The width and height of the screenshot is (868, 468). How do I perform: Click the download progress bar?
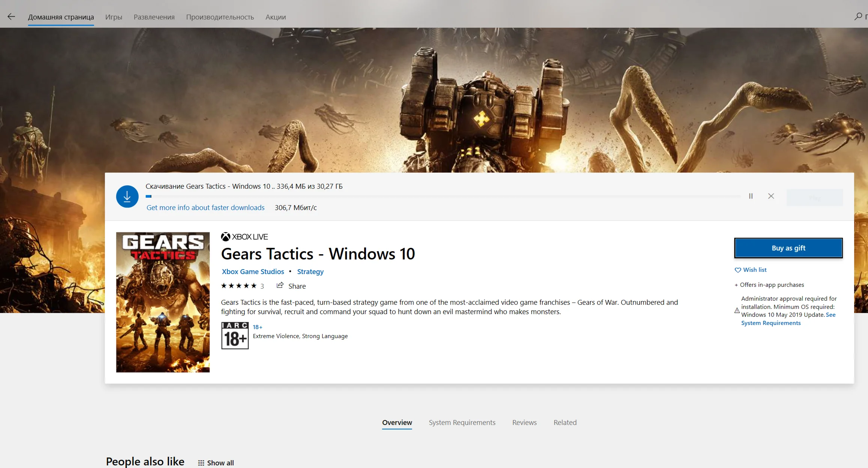click(x=443, y=196)
